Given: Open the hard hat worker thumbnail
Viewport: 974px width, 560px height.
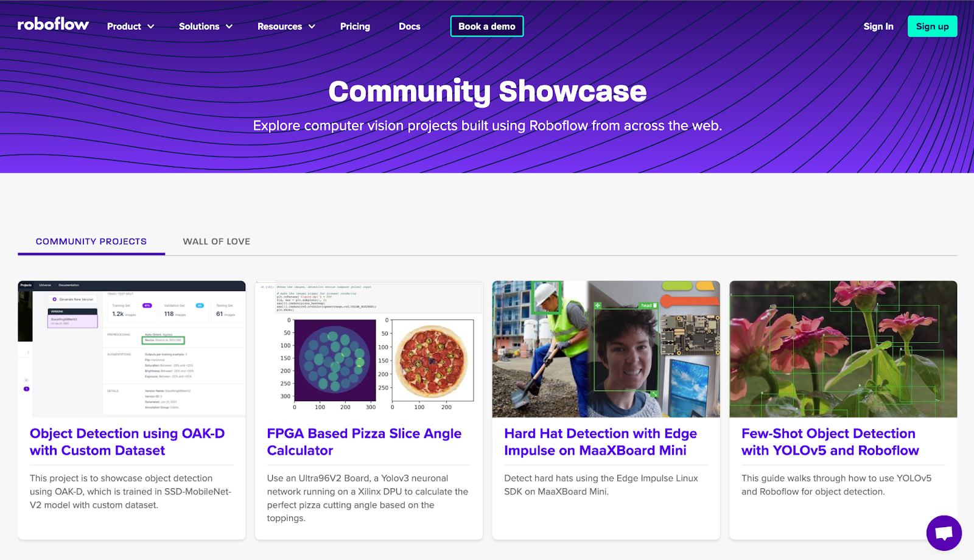Looking at the screenshot, I should (606, 349).
